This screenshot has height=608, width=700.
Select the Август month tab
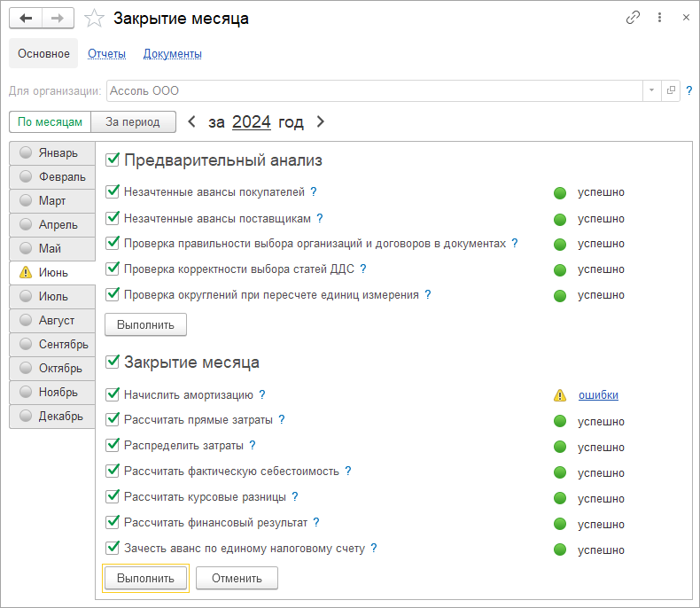point(56,321)
